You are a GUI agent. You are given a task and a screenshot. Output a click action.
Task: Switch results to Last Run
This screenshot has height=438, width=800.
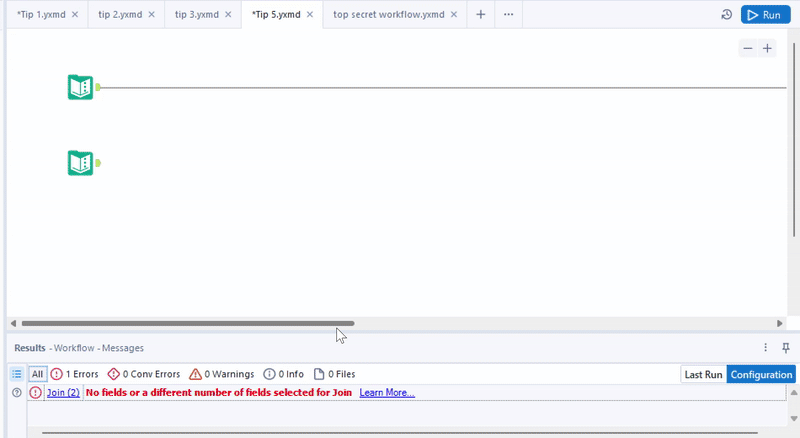[x=704, y=375]
